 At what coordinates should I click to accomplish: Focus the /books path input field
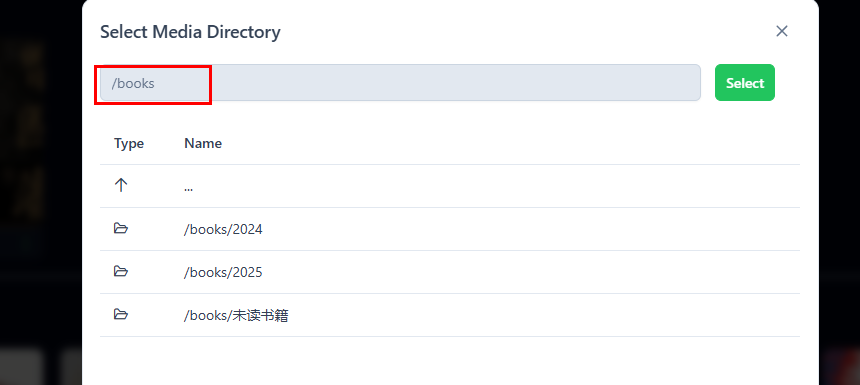[400, 83]
